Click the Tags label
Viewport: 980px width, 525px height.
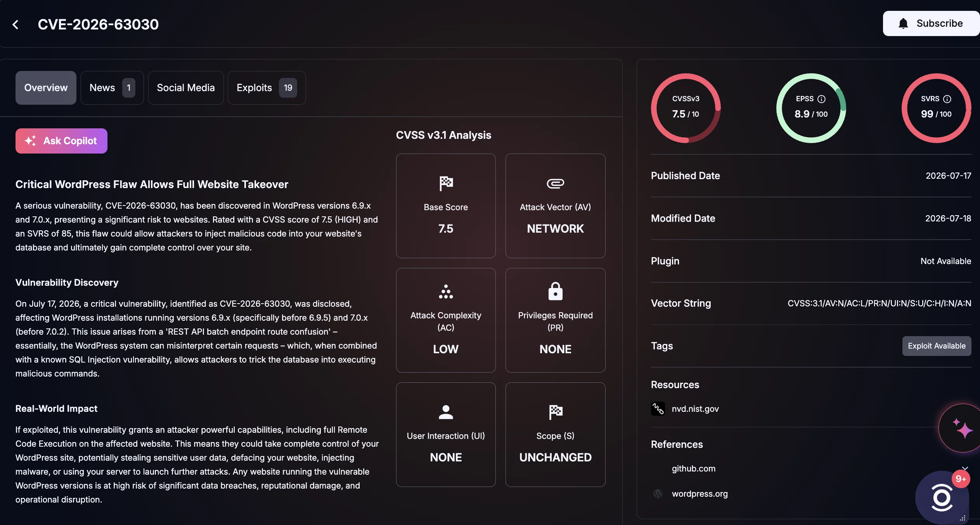[661, 346]
